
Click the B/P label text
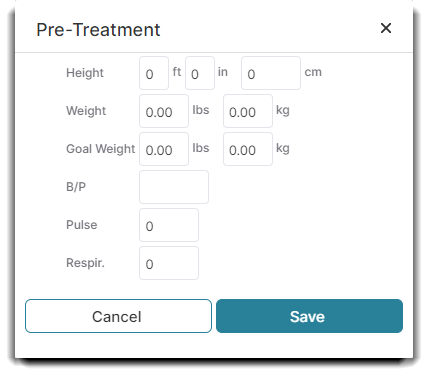pyautogui.click(x=76, y=187)
